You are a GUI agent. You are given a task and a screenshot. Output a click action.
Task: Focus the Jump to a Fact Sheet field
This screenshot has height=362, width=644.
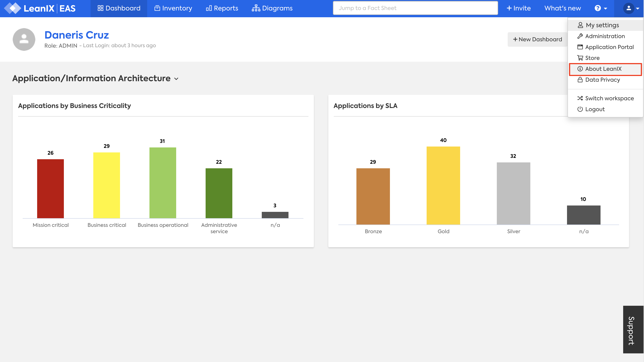tap(415, 8)
